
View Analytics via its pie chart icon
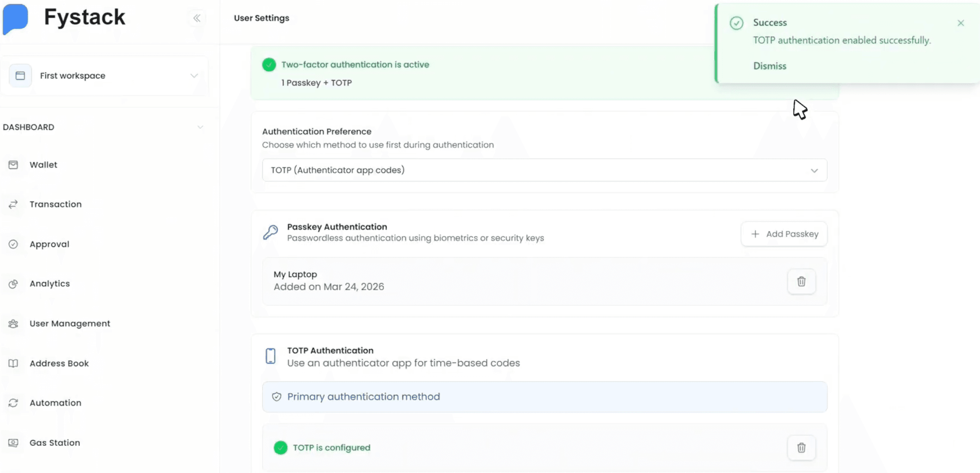(x=13, y=283)
